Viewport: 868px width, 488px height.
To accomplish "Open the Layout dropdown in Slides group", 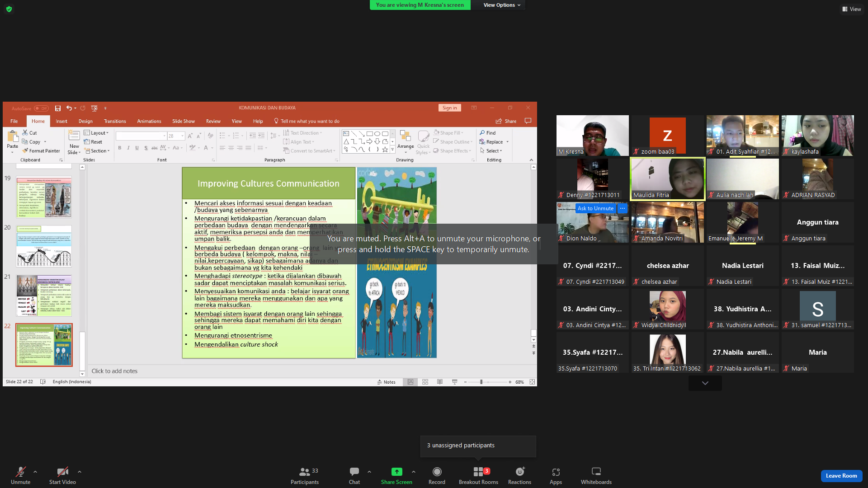I will tap(96, 133).
